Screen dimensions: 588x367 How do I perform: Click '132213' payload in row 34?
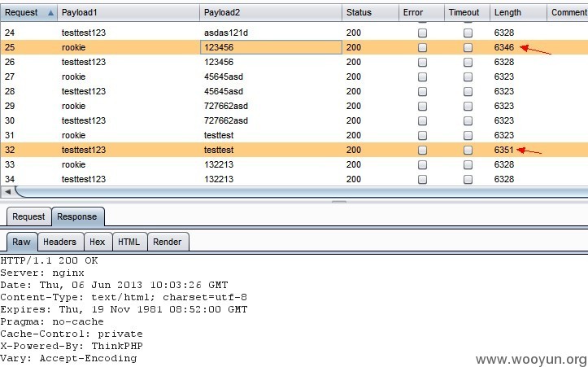(x=219, y=179)
